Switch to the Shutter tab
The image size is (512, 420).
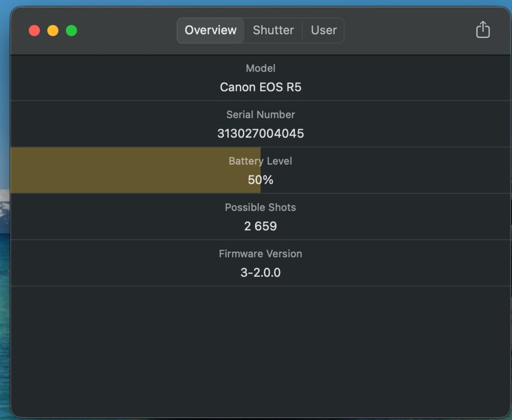tap(273, 31)
